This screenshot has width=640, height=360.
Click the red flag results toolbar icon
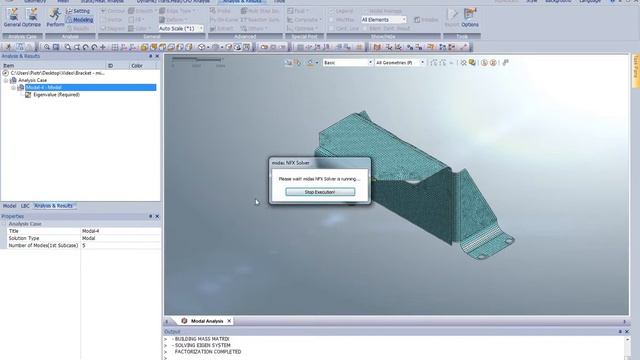[377, 47]
